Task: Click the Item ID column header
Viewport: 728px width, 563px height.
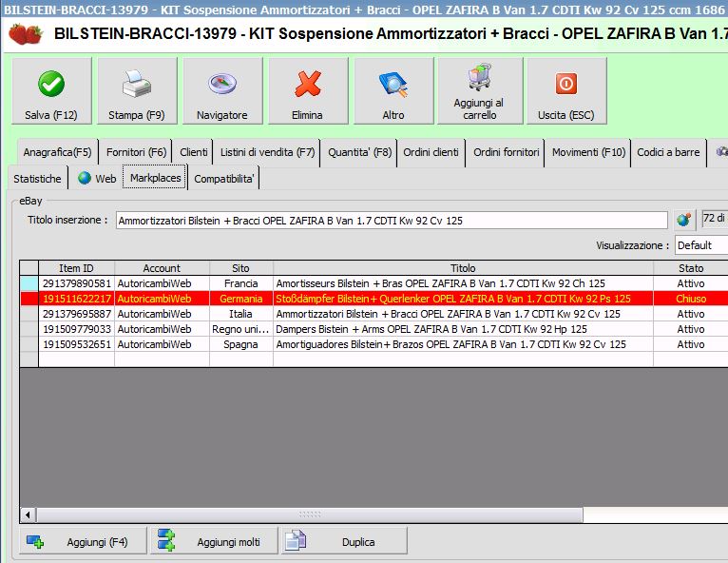Action: pyautogui.click(x=76, y=268)
